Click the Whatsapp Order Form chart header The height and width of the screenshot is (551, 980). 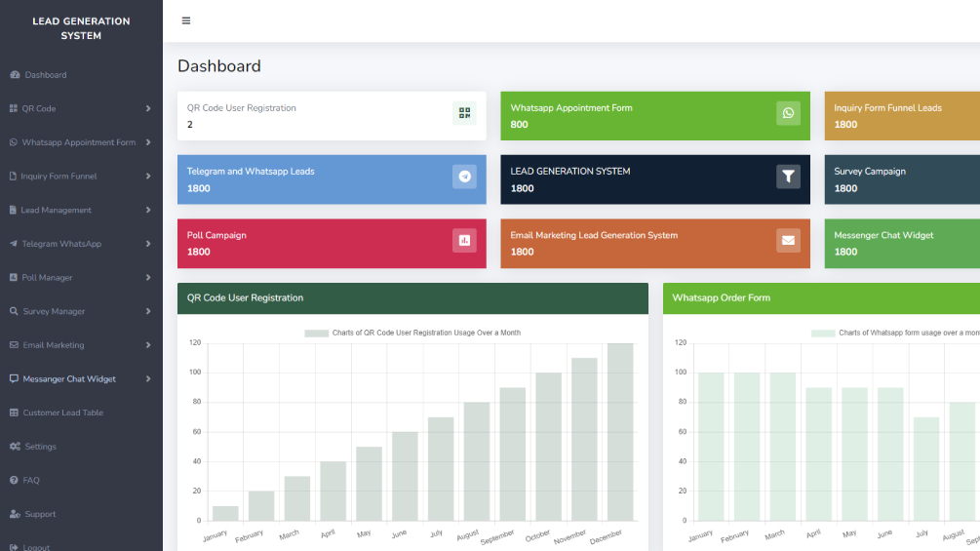(821, 298)
